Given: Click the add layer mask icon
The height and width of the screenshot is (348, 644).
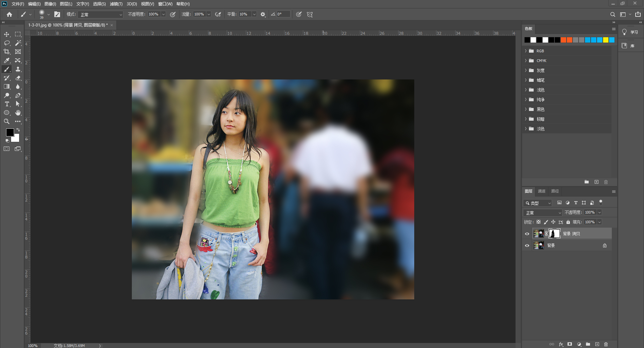Looking at the screenshot, I should (570, 344).
